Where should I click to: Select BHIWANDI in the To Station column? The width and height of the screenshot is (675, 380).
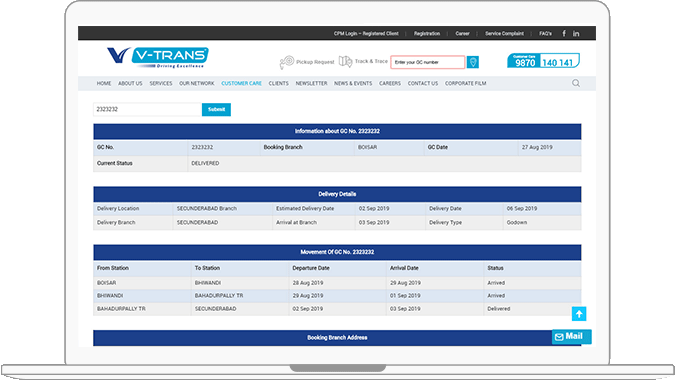208,283
